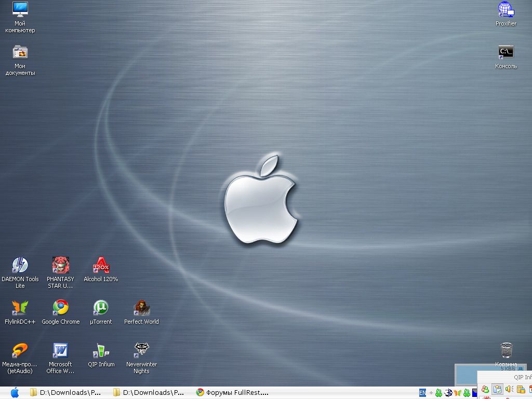The width and height of the screenshot is (532, 399).
Task: Toggle the contacts people icon in QIP toolbar
Action: 486,390
